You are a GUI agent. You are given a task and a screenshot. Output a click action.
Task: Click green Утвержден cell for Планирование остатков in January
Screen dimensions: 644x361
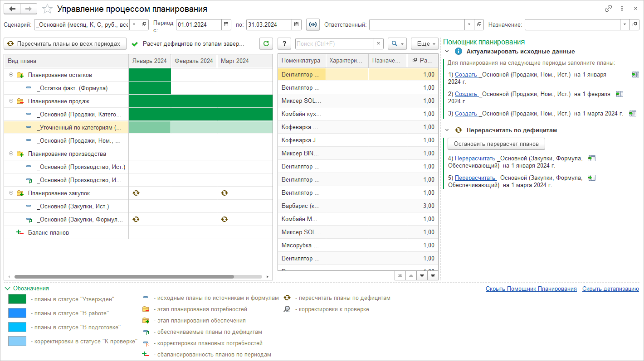[150, 75]
